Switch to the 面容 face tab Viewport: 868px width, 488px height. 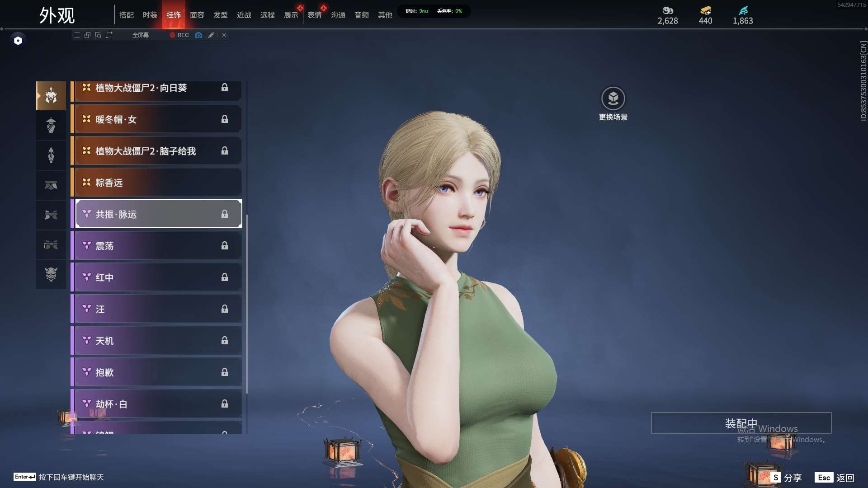197,14
